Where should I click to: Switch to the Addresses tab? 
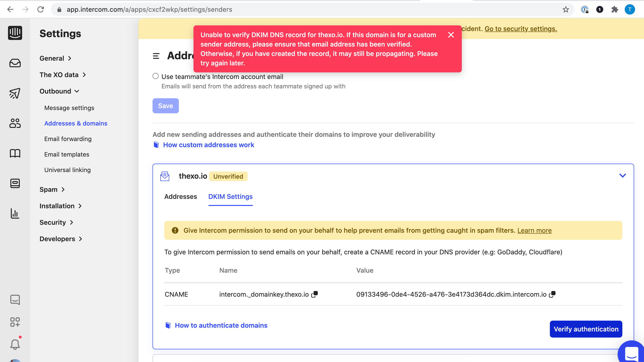click(181, 197)
